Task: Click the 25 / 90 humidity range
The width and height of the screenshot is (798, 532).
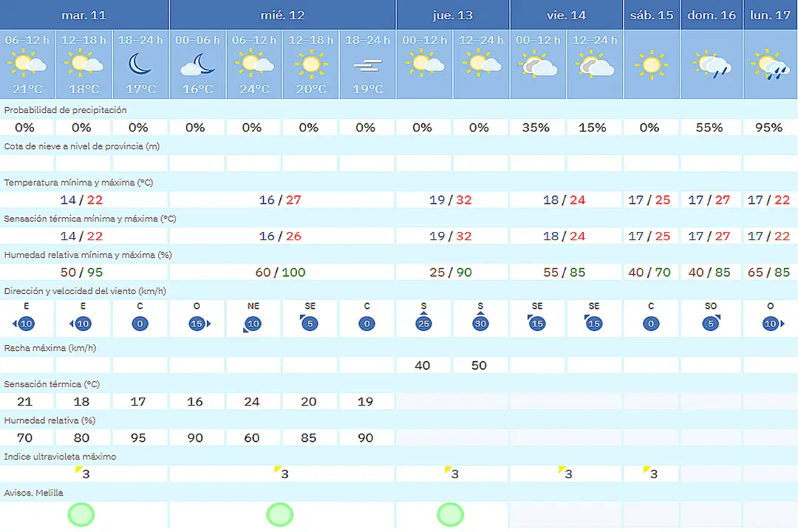Action: point(451,272)
